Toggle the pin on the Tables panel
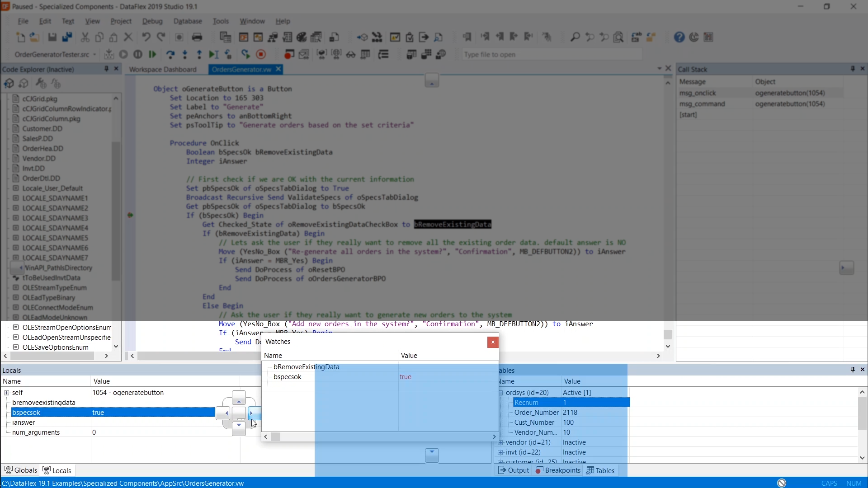This screenshot has width=868, height=488. [x=853, y=370]
